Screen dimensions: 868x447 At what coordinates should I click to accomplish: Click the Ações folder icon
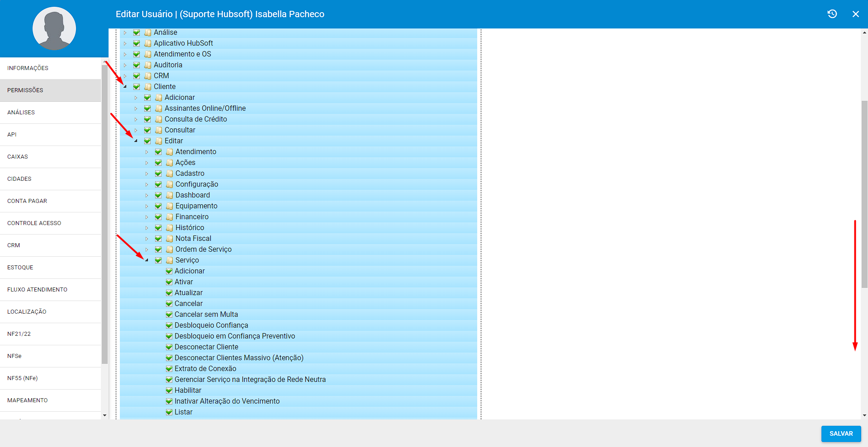169,163
